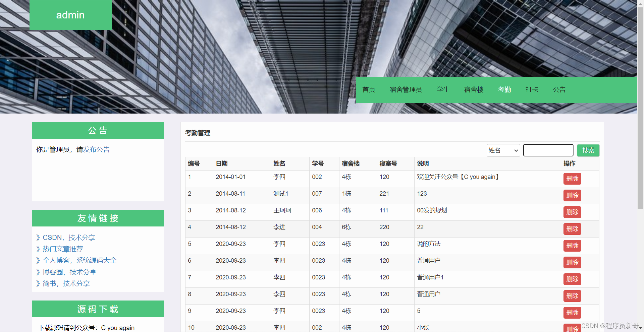Delete row 5 with note 说的方法

click(x=572, y=246)
